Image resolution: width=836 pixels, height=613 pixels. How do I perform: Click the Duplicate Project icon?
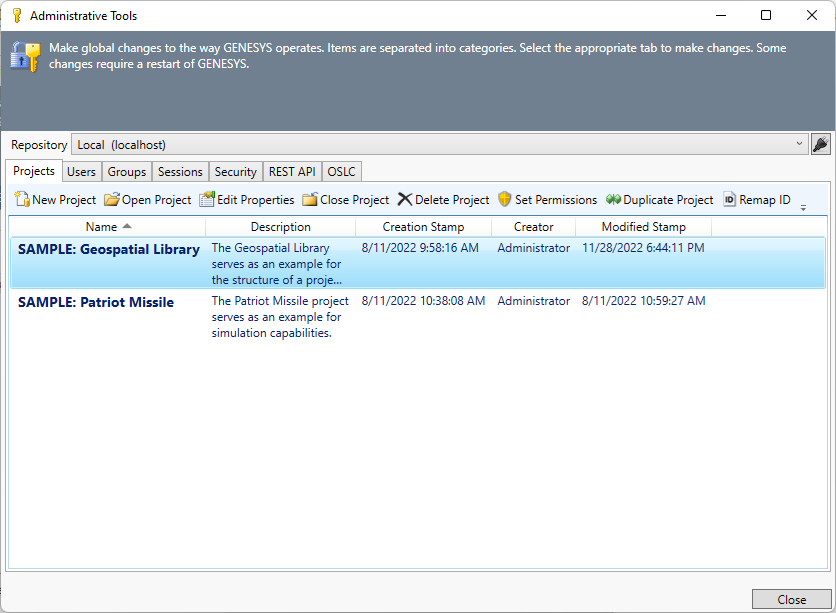pyautogui.click(x=613, y=200)
